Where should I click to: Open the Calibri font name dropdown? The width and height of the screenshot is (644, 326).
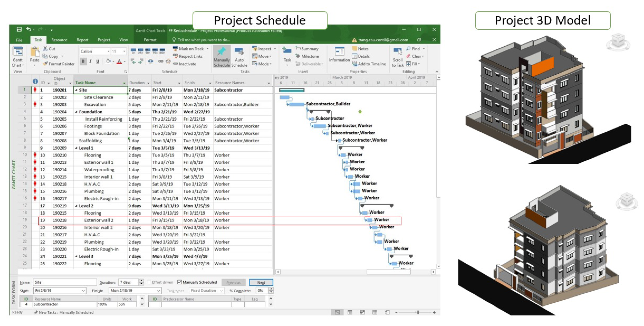(108, 51)
